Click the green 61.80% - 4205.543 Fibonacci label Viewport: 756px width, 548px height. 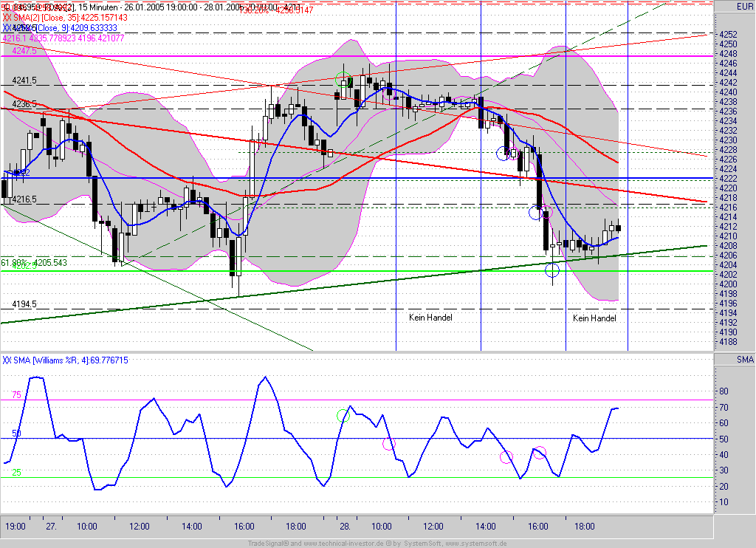[x=34, y=262]
